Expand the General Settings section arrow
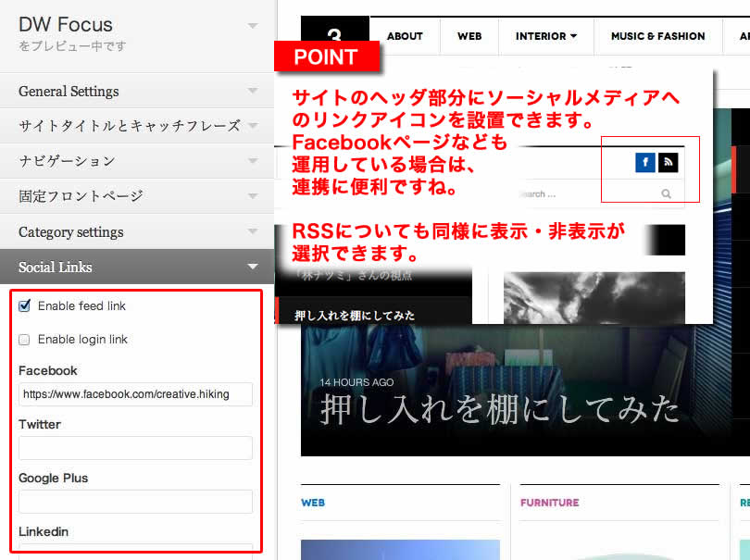The width and height of the screenshot is (750, 560). (x=253, y=91)
